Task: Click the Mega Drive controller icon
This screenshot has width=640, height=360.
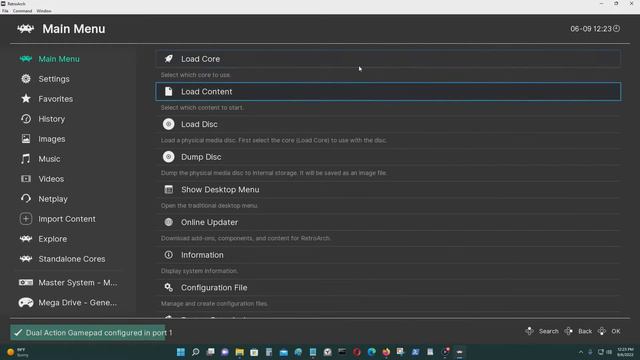Action: click(x=26, y=302)
